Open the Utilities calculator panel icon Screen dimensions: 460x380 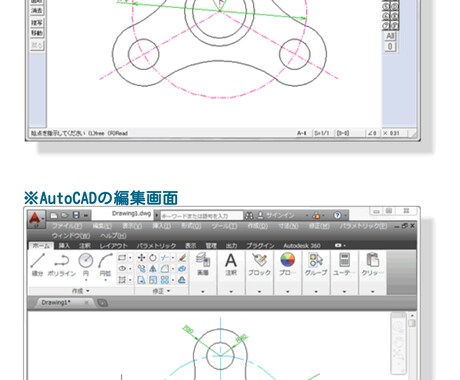[344, 260]
